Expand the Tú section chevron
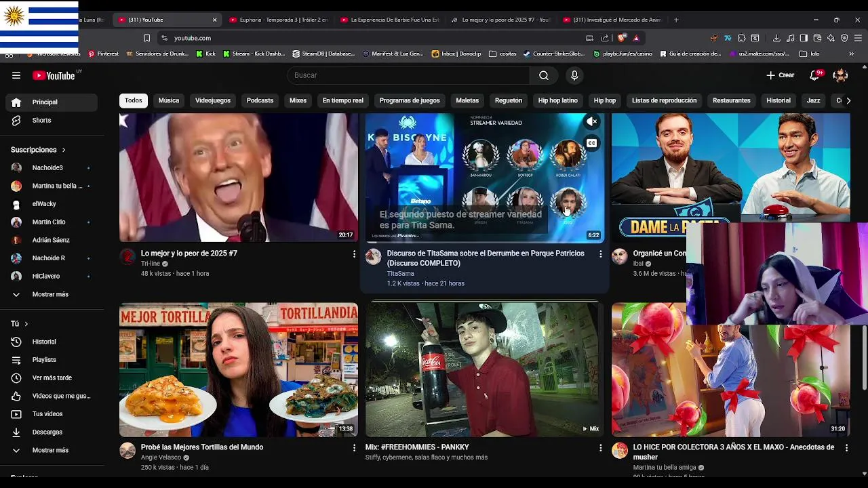The width and height of the screenshot is (868, 488). [x=26, y=324]
